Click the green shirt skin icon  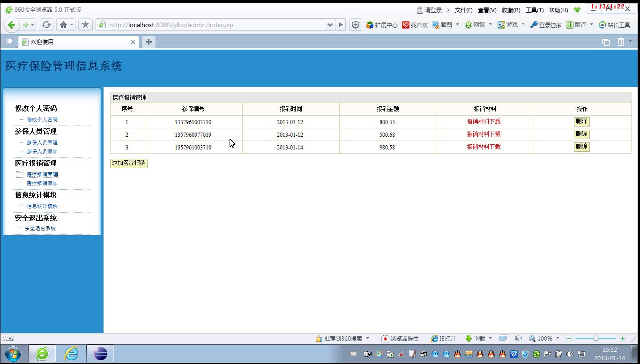pos(577,10)
